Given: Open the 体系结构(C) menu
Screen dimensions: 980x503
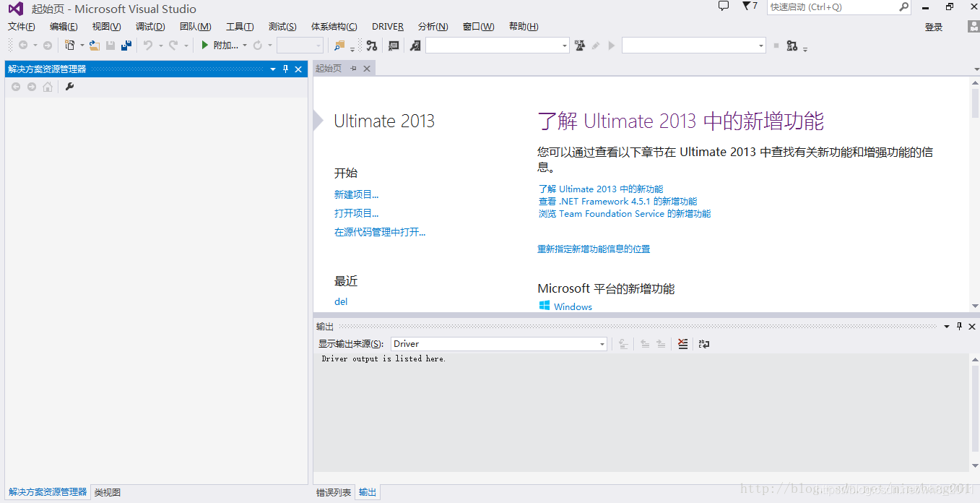Looking at the screenshot, I should point(334,27).
